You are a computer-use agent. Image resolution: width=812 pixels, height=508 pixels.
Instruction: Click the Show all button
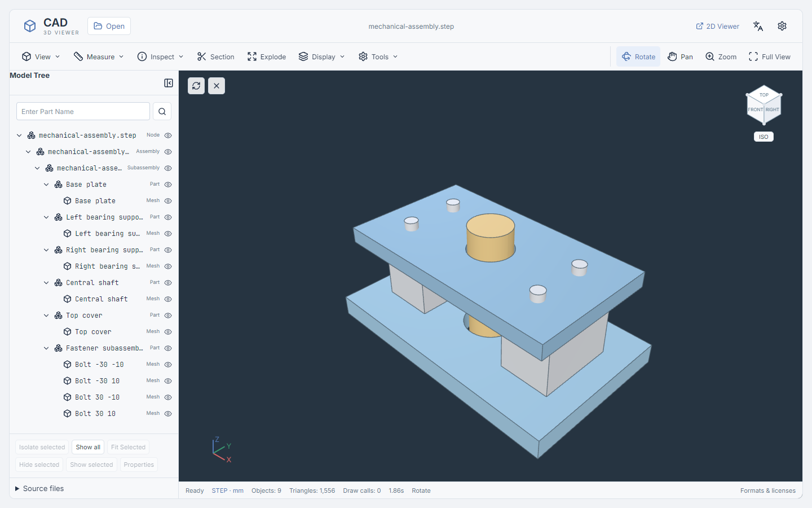(x=88, y=447)
